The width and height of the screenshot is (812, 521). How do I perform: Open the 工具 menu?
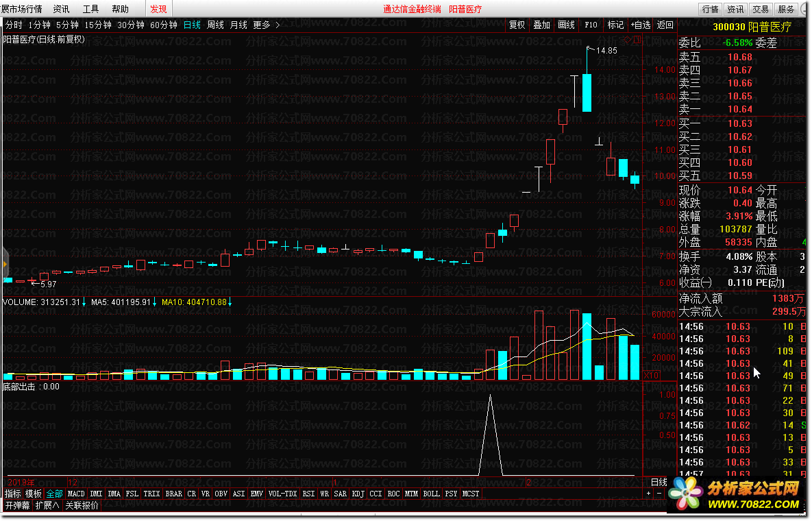click(90, 9)
